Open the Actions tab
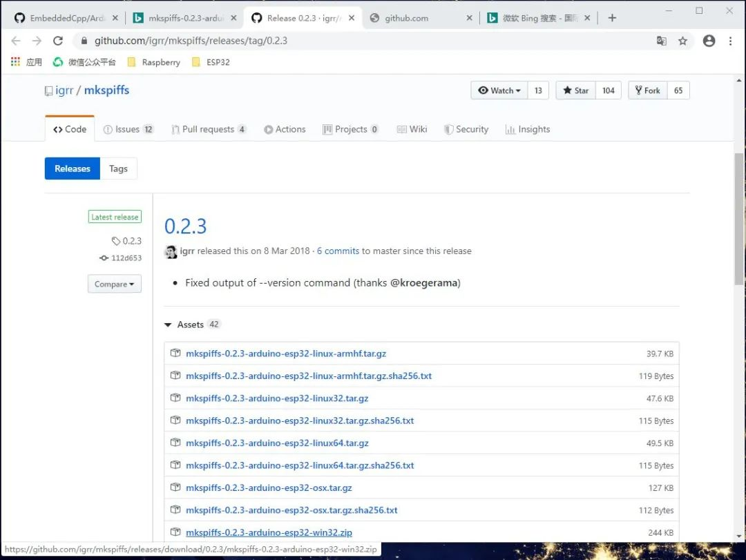The height and width of the screenshot is (560, 746). (285, 129)
